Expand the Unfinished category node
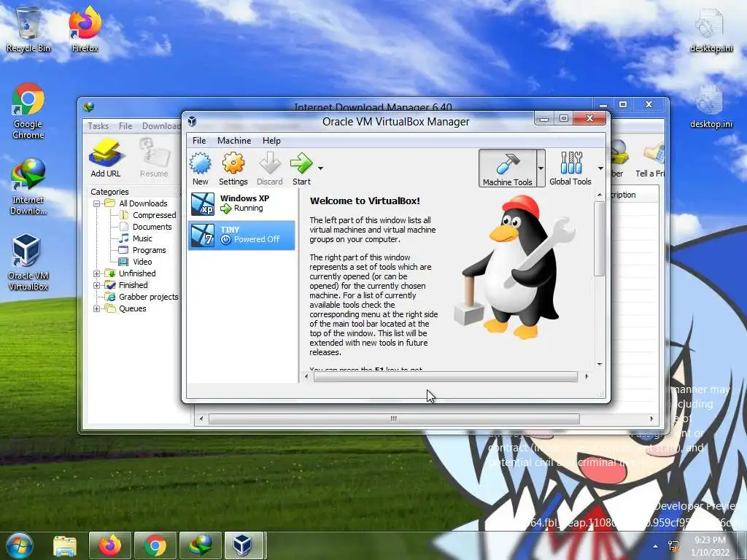Viewport: 747px width, 560px height. [97, 273]
